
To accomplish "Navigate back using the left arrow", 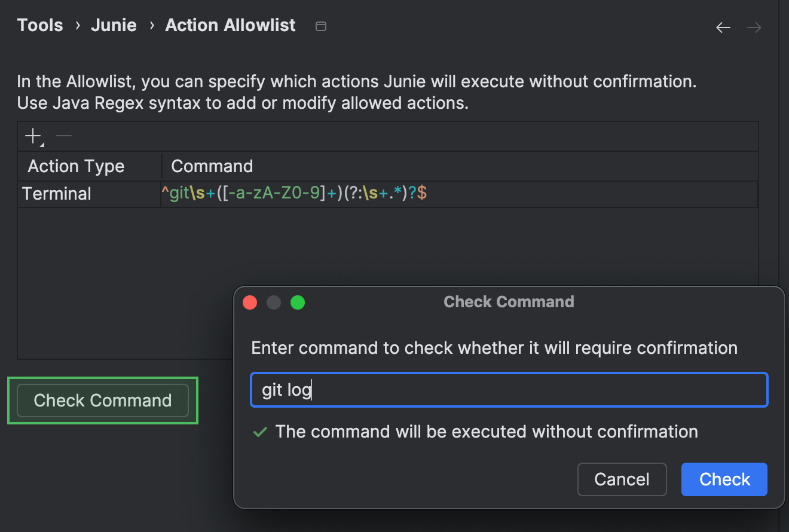I will pyautogui.click(x=723, y=27).
